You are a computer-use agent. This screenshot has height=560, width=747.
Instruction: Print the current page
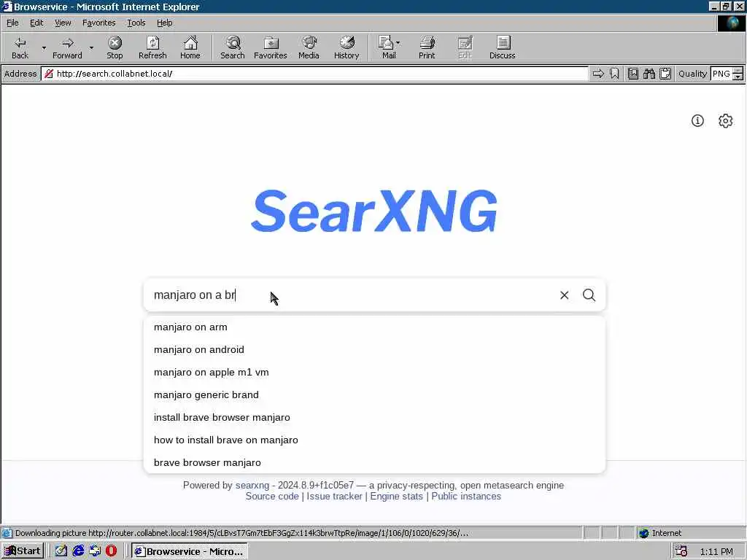coord(427,47)
